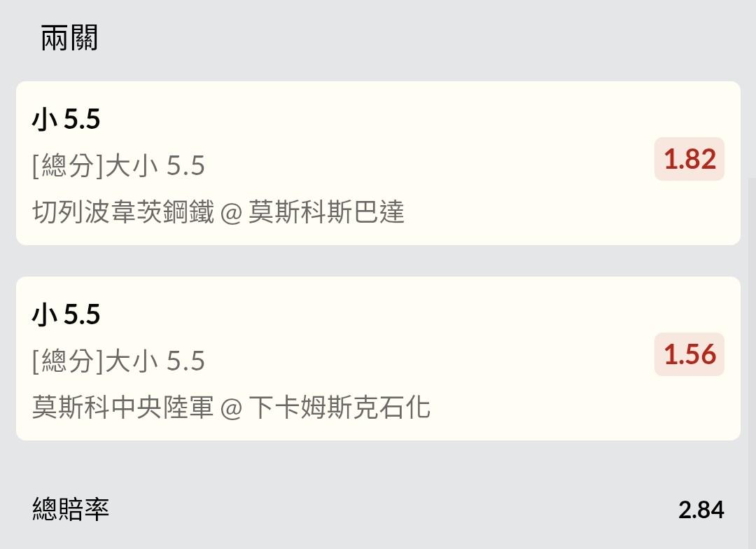Select the 1.56 odds badge
Viewport: 756px width, 549px height.
tap(689, 354)
